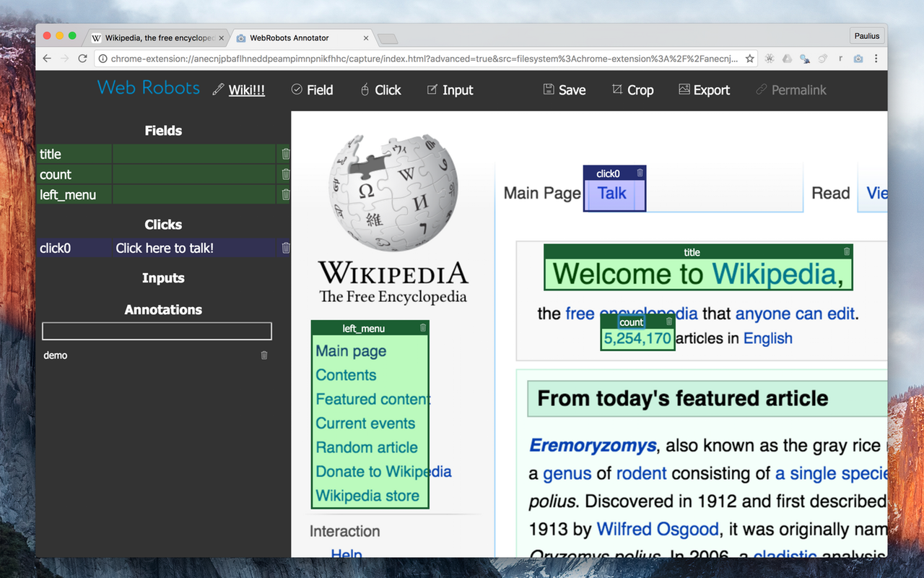Screen dimensions: 924x578
Task: Click the 'genus' link
Action: tap(567, 474)
